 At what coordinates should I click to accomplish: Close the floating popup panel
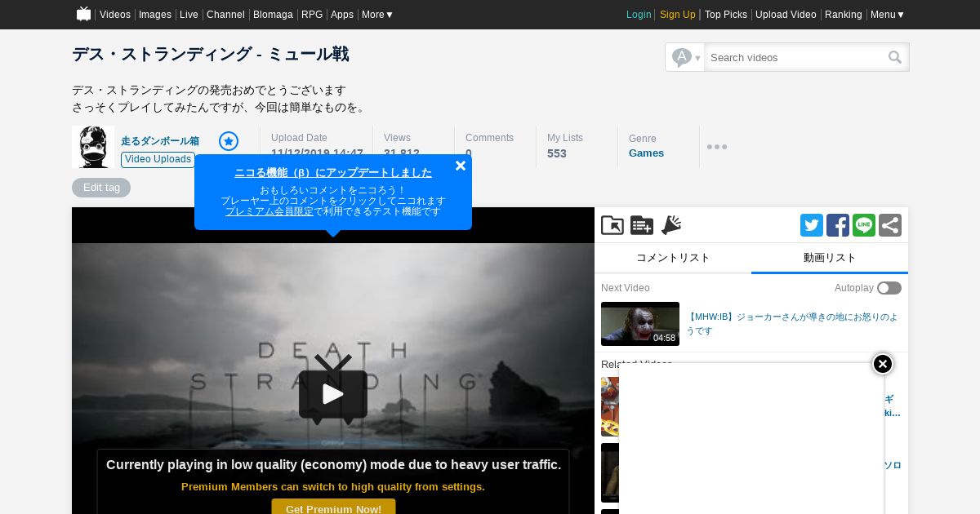point(883,364)
